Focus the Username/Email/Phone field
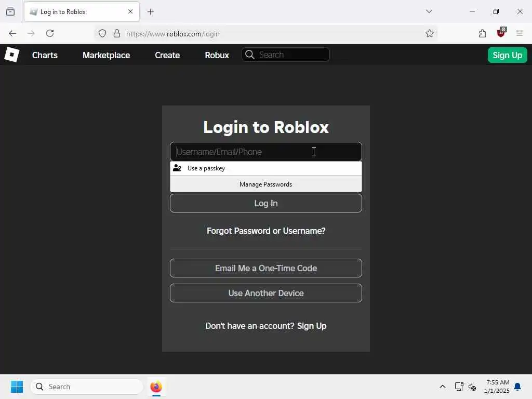532x399 pixels. pyautogui.click(x=265, y=151)
